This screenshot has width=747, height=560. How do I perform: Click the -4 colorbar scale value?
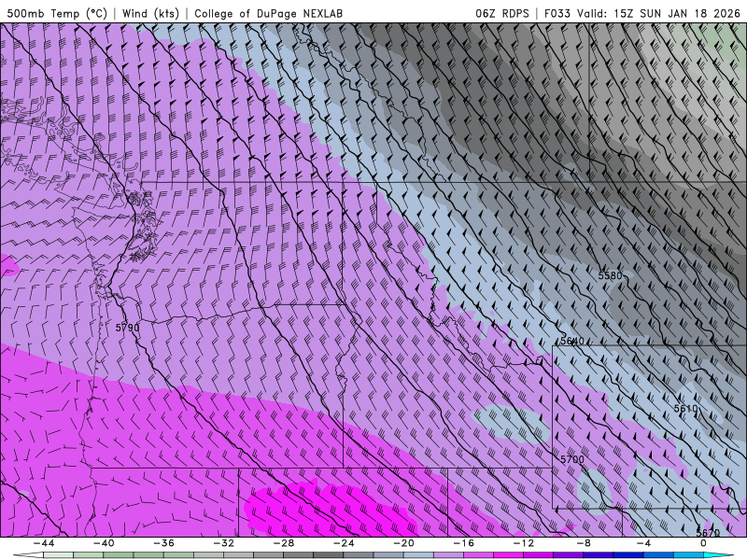tap(643, 543)
